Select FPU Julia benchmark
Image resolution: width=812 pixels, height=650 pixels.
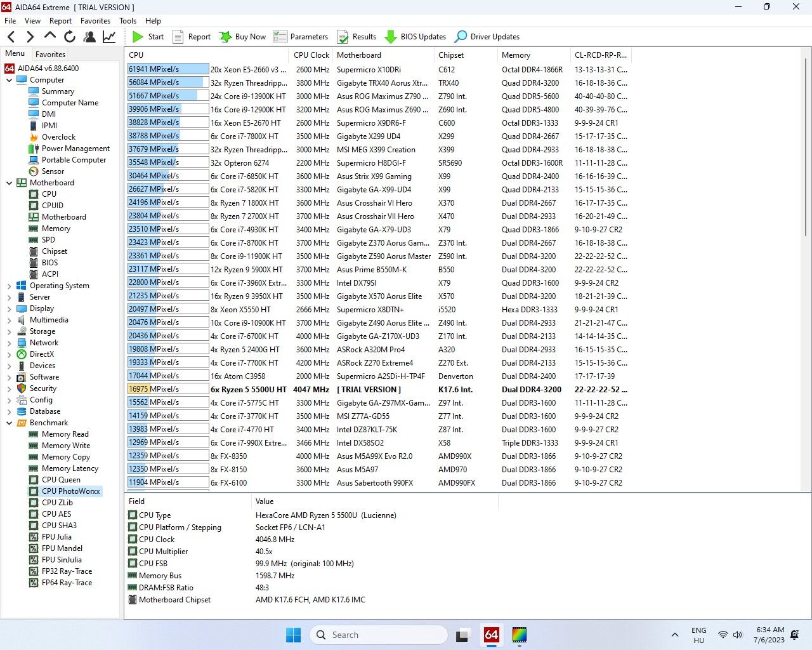point(56,537)
